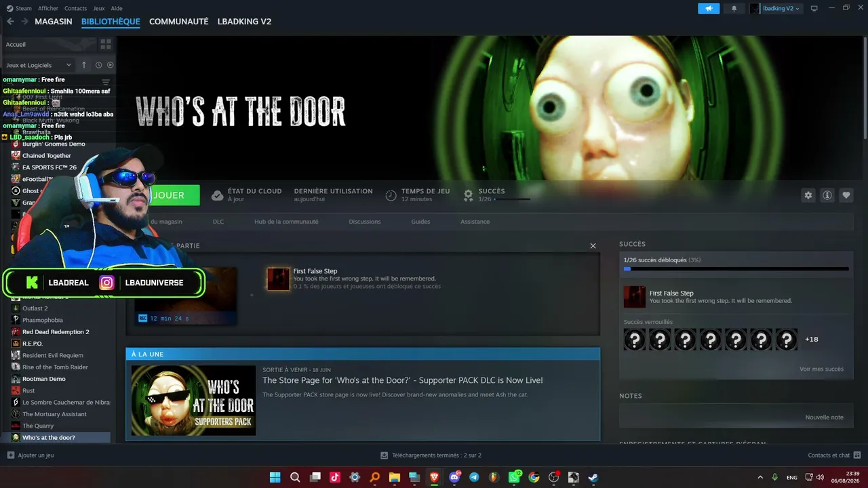Click the Add a game plus icon
Viewport: 868px width, 488px height.
(10, 455)
